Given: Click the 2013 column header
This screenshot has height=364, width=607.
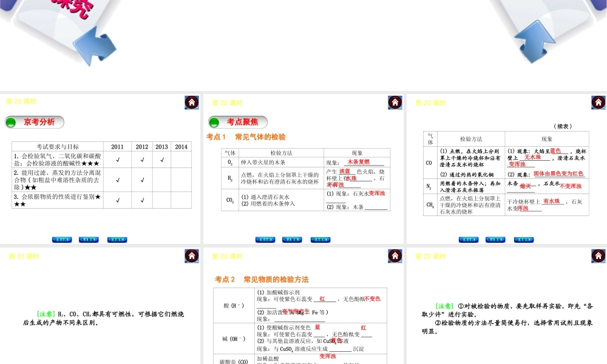Looking at the screenshot, I should tap(162, 147).
